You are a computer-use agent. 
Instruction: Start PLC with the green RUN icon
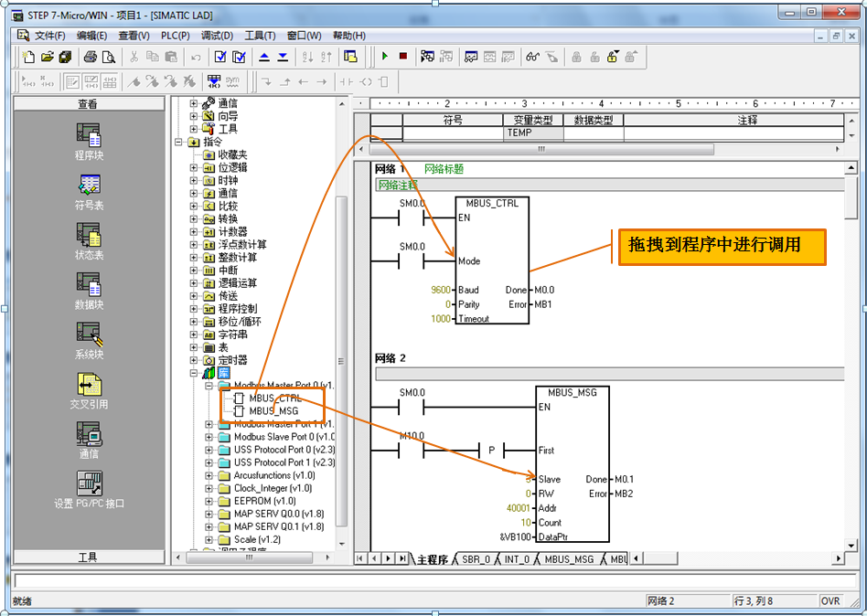pos(385,57)
